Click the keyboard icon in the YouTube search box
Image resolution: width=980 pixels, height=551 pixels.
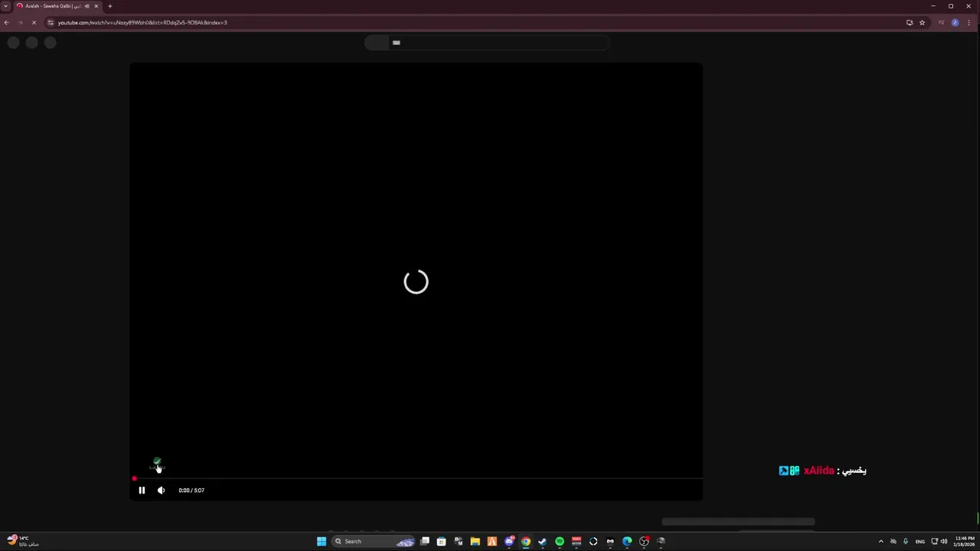pyautogui.click(x=397, y=43)
